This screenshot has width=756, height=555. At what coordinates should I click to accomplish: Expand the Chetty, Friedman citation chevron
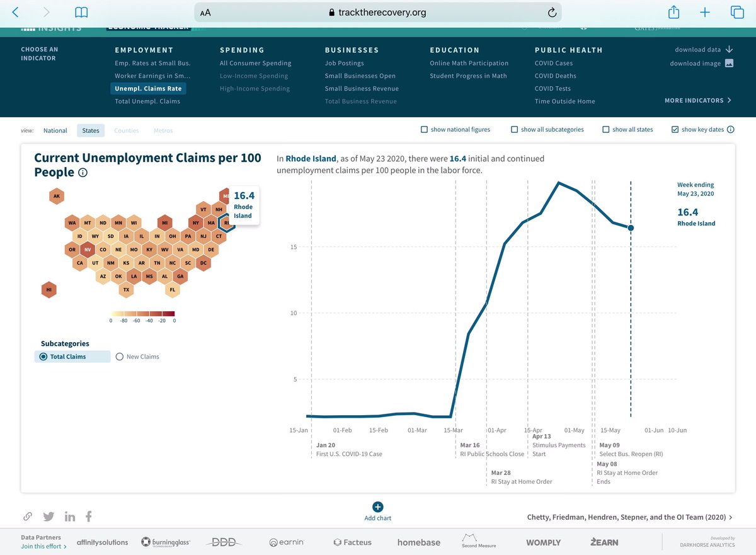click(730, 517)
